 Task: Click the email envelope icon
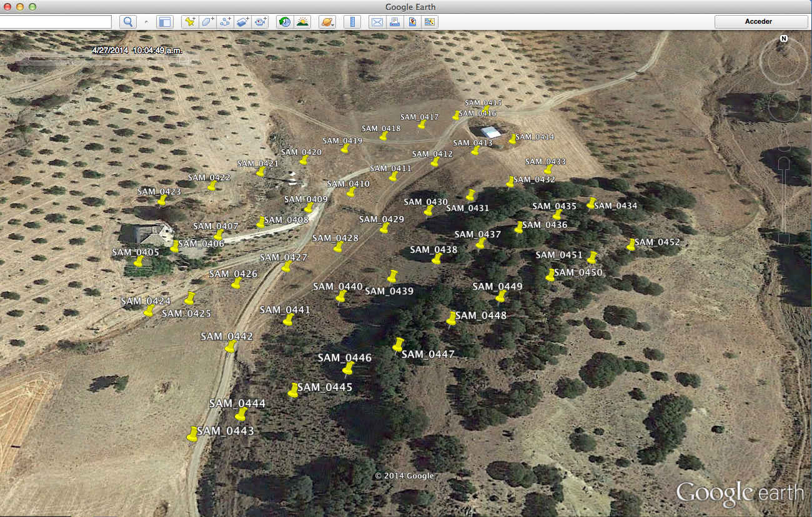click(377, 22)
